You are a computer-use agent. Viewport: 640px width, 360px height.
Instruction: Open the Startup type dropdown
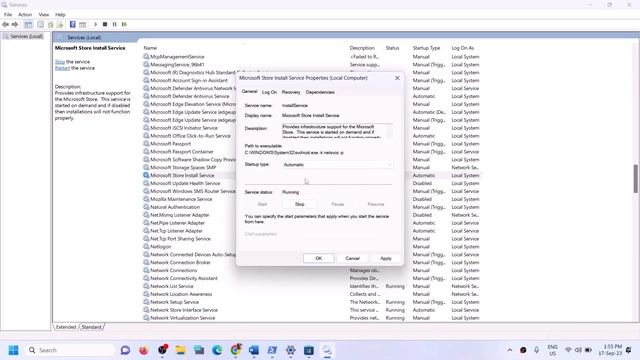pyautogui.click(x=338, y=164)
